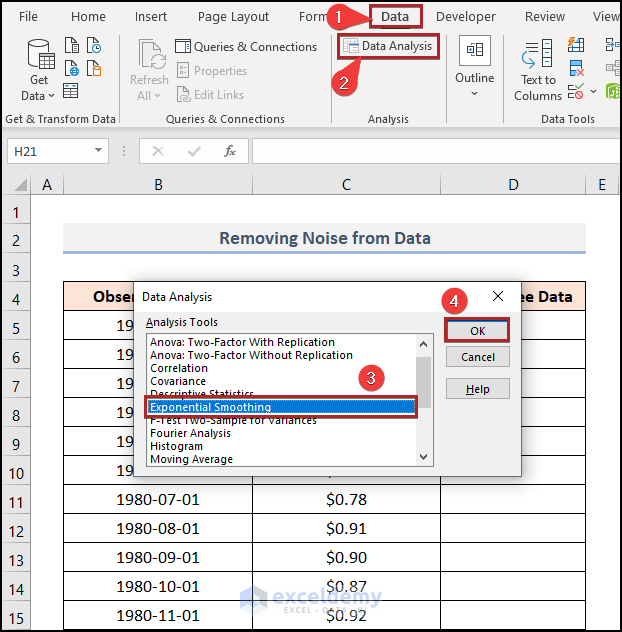This screenshot has width=622, height=632.
Task: Click the Data Analysis button
Action: point(388,46)
